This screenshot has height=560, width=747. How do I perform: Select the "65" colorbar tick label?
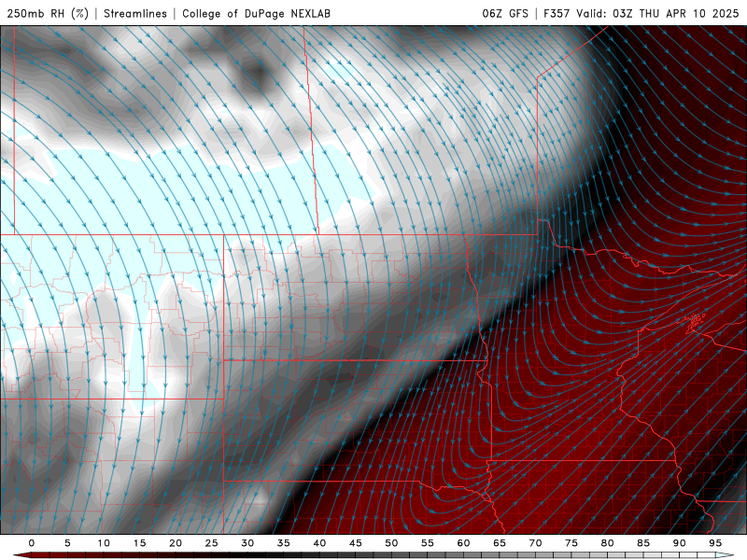click(x=500, y=543)
